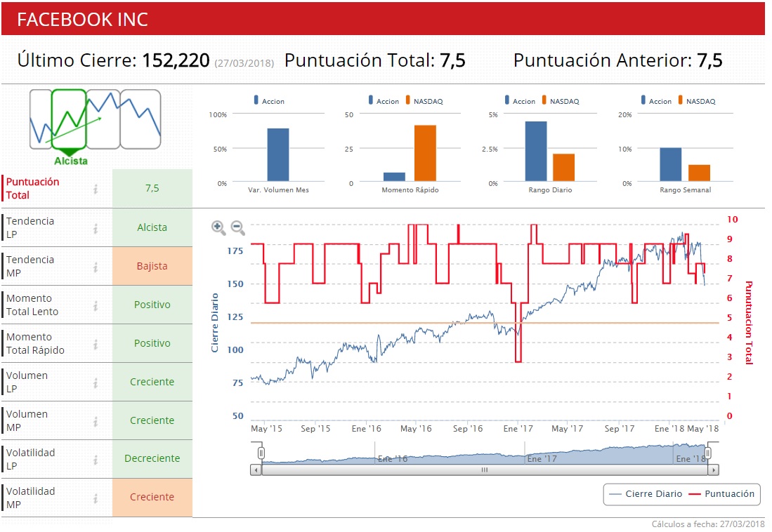Toggle NASDAQ legend in Rango Semanal chart
This screenshot has width=772, height=532.
(697, 101)
